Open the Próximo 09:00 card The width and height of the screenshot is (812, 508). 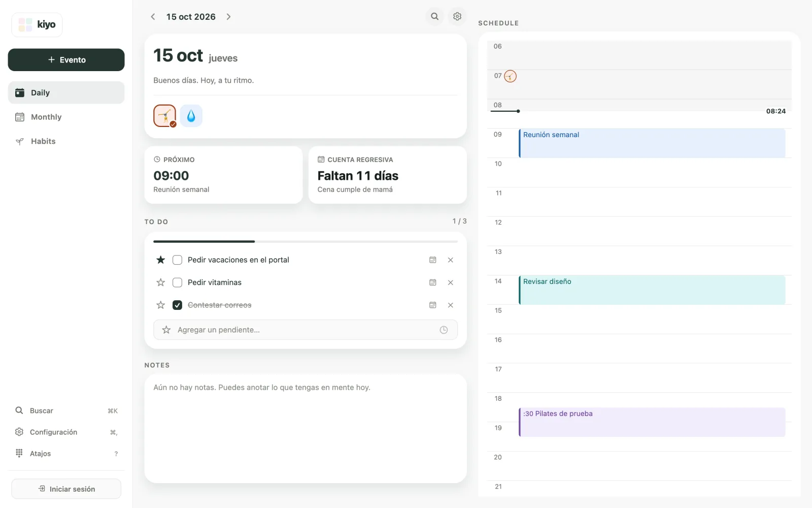[223, 175]
